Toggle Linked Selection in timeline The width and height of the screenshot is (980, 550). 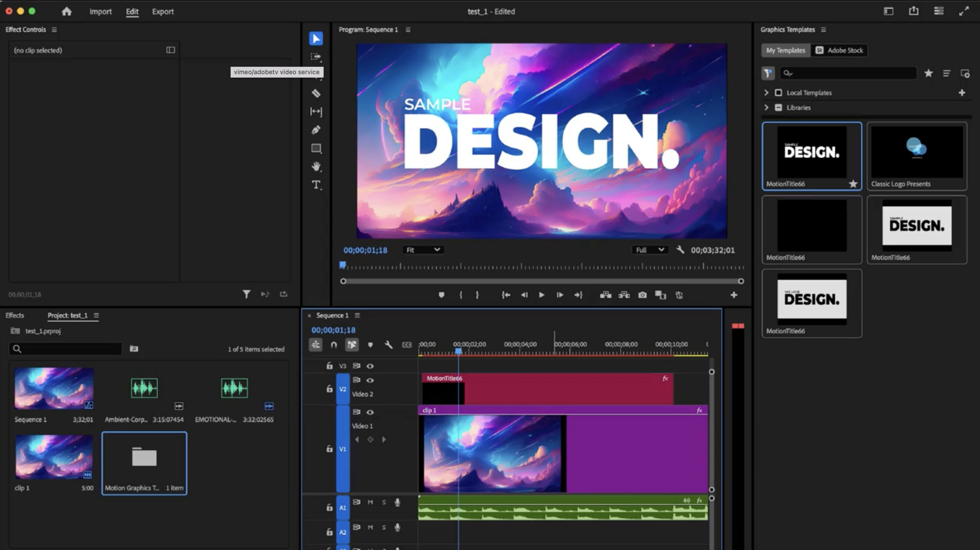tap(352, 345)
